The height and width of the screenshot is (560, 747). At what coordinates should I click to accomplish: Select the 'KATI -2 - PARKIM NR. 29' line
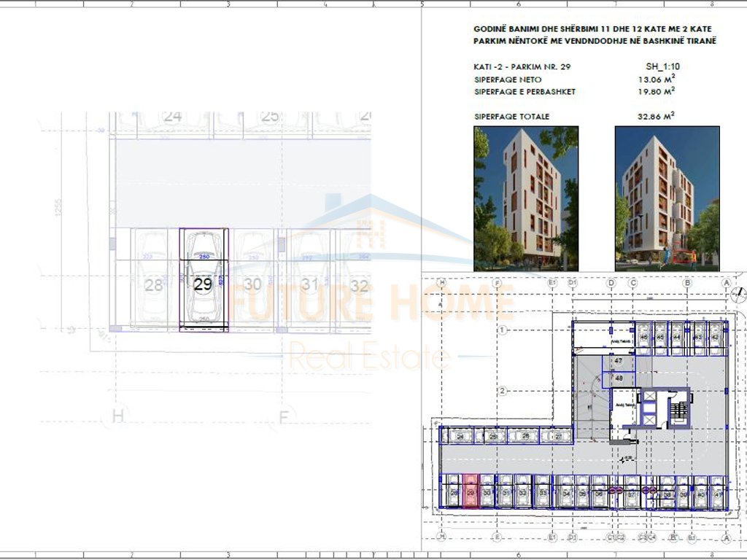pyautogui.click(x=522, y=66)
